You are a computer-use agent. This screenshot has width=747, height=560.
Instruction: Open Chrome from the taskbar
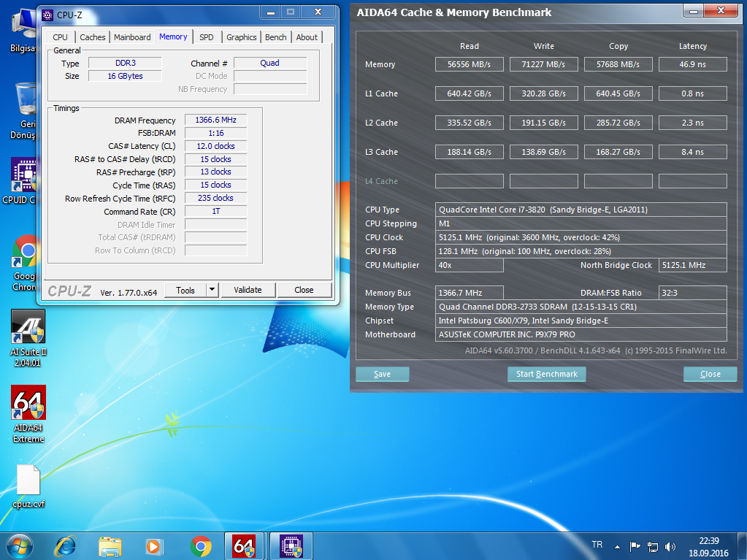click(201, 546)
